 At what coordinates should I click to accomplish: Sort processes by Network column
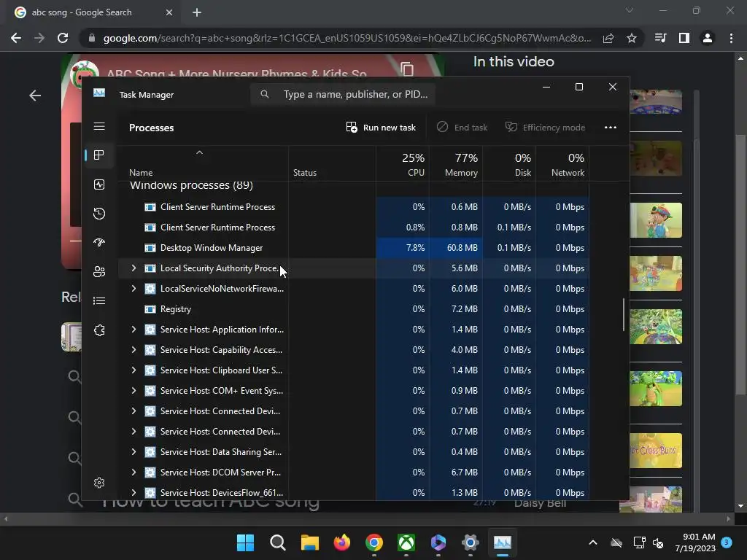pyautogui.click(x=562, y=163)
